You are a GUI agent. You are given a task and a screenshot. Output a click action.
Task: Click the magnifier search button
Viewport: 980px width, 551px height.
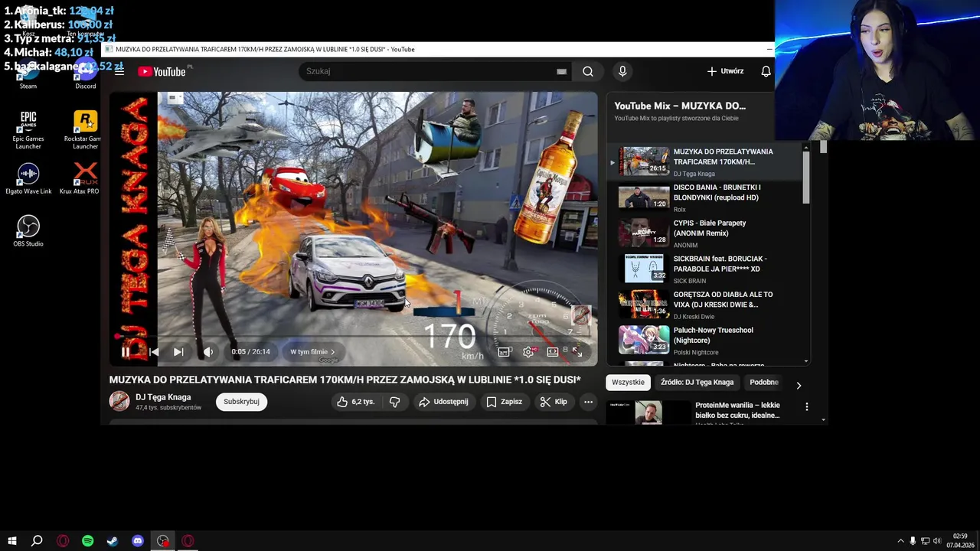[588, 71]
